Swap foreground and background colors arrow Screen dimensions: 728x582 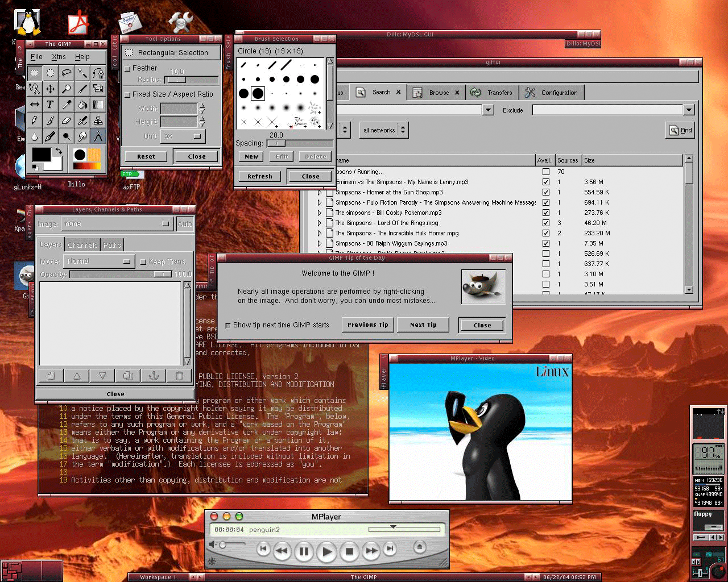point(58,151)
